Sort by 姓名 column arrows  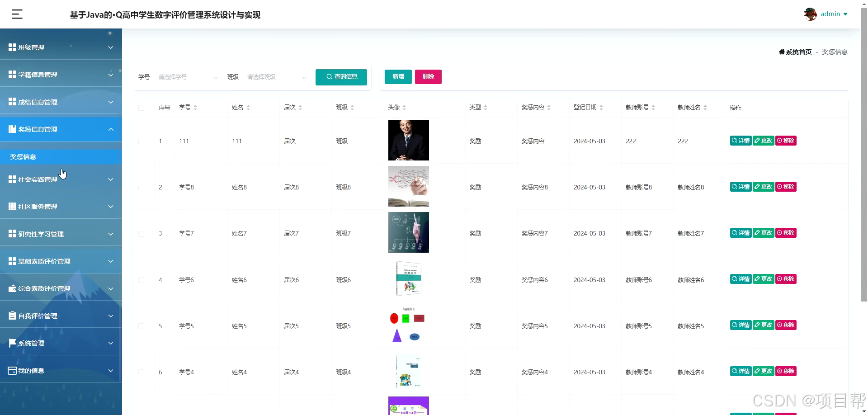(248, 108)
